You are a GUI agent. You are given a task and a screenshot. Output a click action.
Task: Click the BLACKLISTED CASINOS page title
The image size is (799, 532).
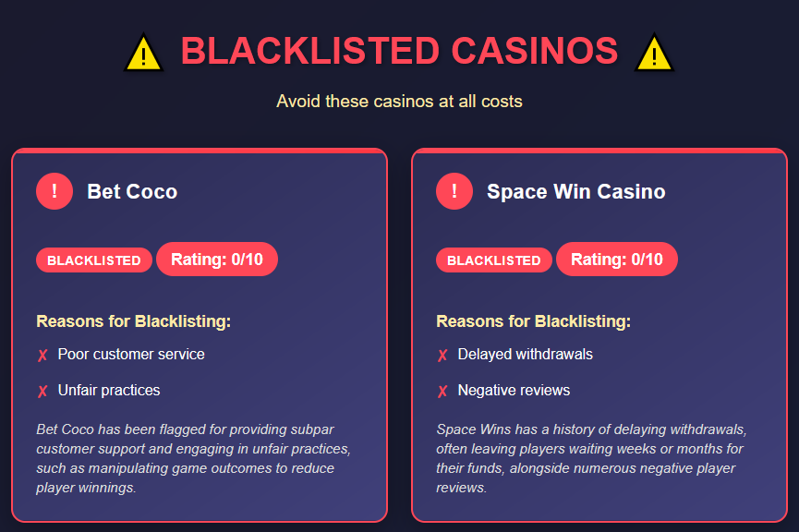tap(399, 52)
